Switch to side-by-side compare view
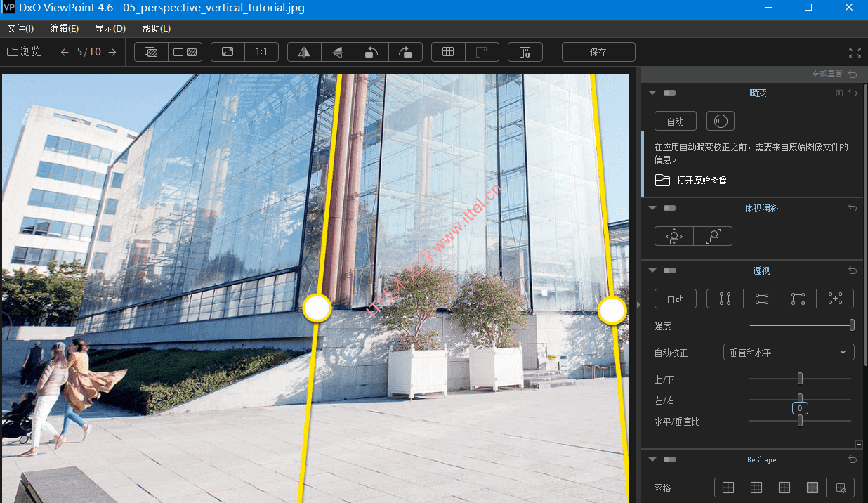Screen dimensions: 868x503 [186, 52]
